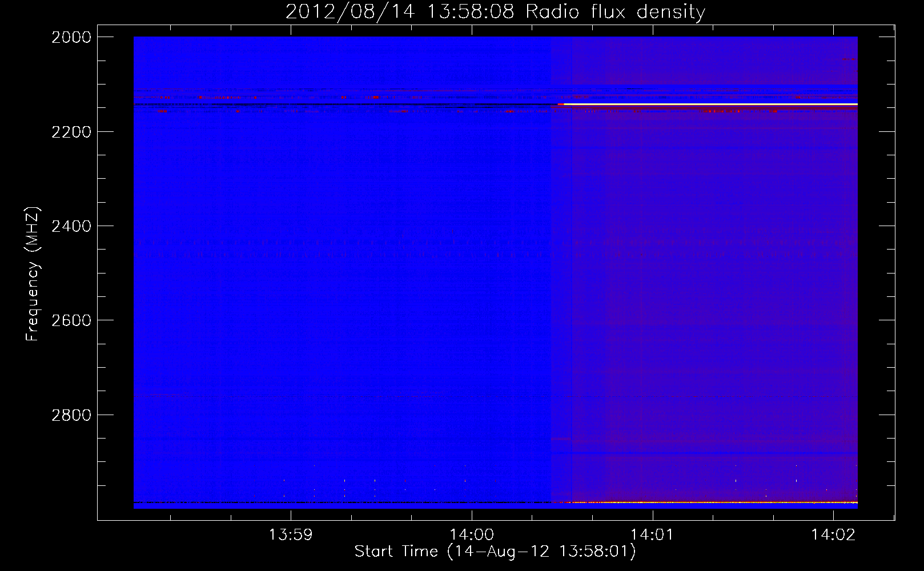Screen dimensions: 924x571
Task: Click the 14:00 time tick label
Action: [x=472, y=534]
